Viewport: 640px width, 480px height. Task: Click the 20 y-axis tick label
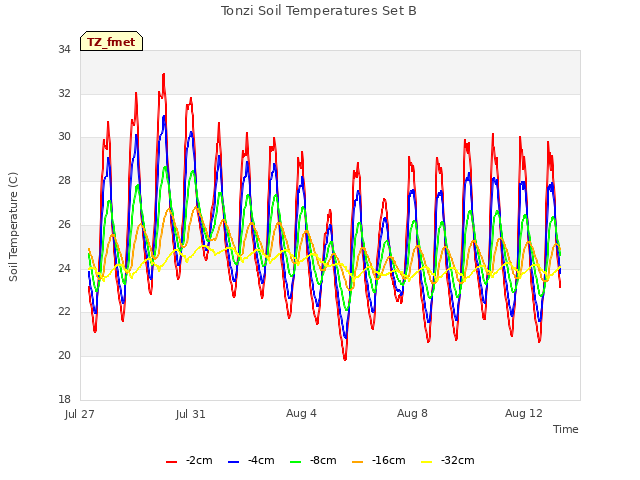(64, 355)
